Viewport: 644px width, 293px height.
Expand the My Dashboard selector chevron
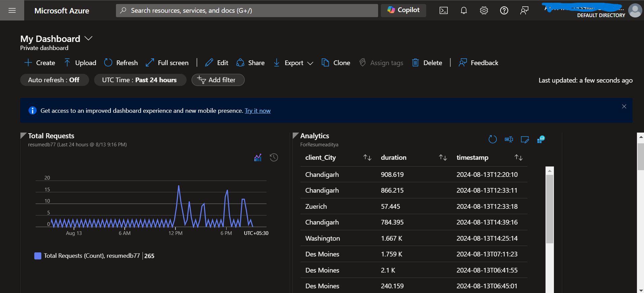click(88, 39)
